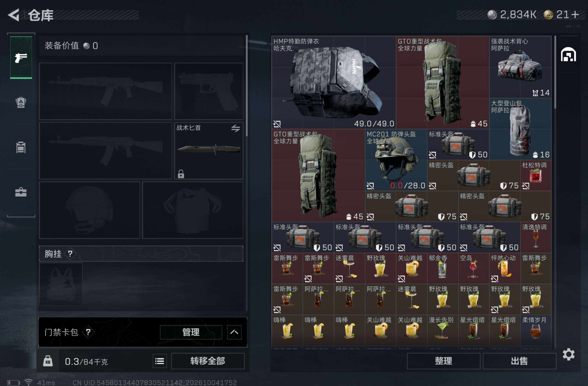The width and height of the screenshot is (588, 386).
Task: Open settings gear near 出售
Action: coord(568,354)
